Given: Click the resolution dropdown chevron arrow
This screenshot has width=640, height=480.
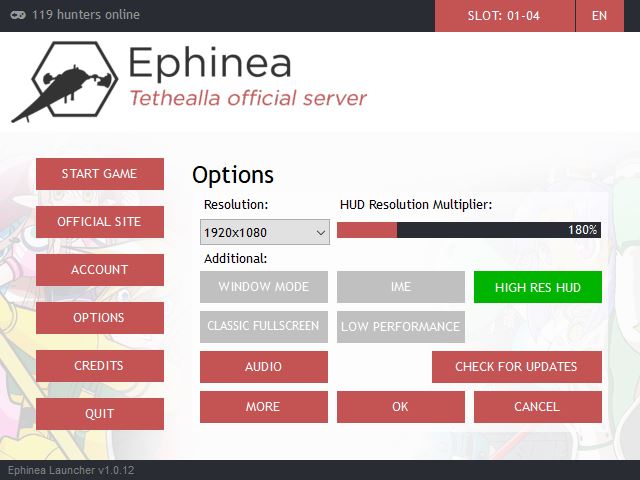Looking at the screenshot, I should pos(321,233).
